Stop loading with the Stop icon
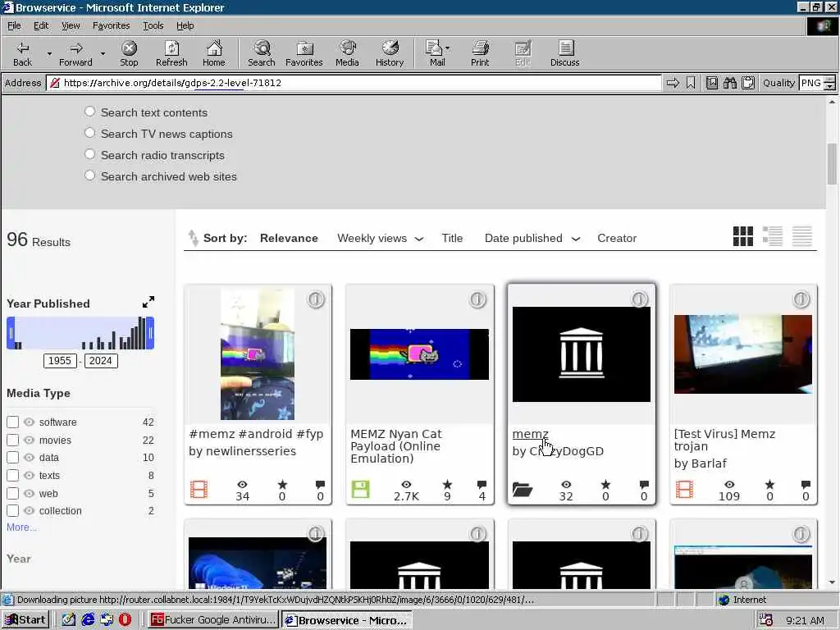The width and height of the screenshot is (840, 630). pyautogui.click(x=129, y=54)
